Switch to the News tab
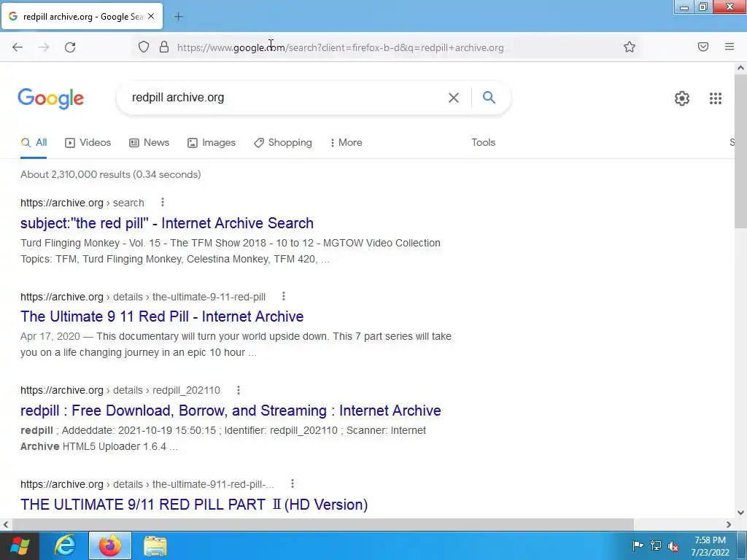Screen dimensions: 747x560 coord(149,142)
